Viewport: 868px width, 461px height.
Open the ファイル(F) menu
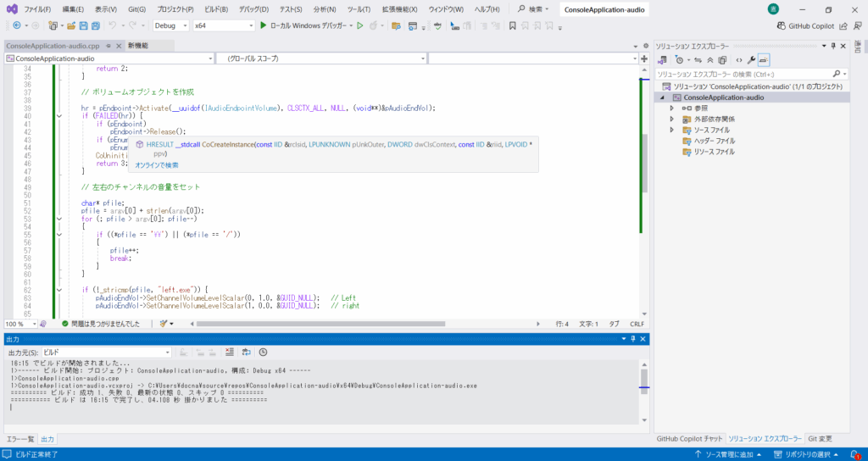click(37, 9)
